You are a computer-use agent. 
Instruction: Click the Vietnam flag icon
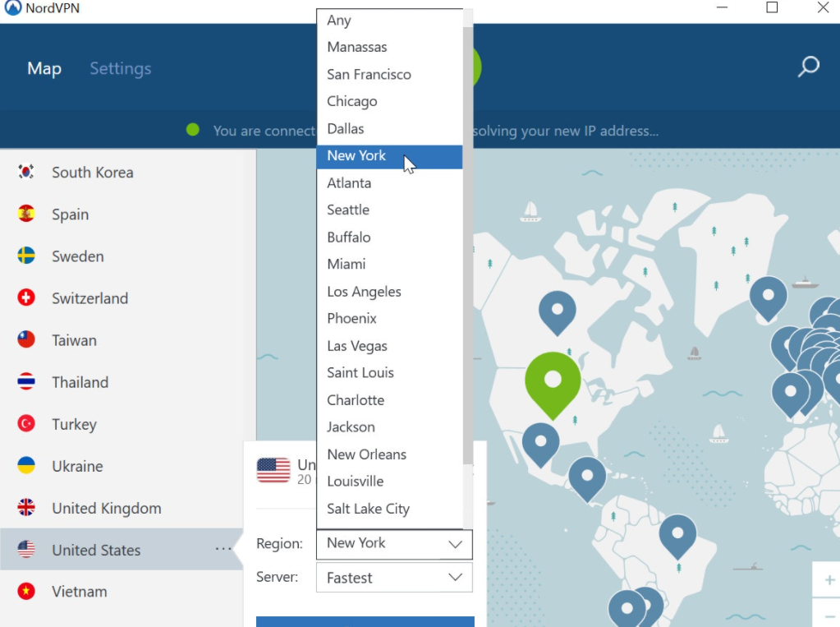click(x=26, y=591)
